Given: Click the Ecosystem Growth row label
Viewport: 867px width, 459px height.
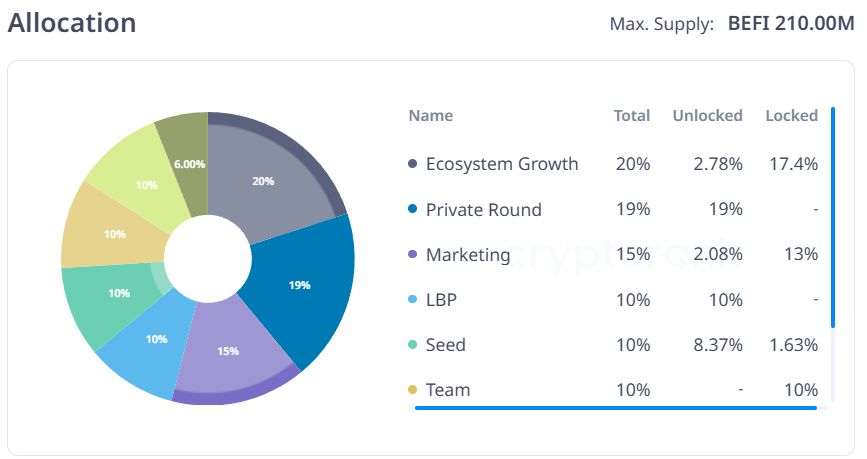Looking at the screenshot, I should [x=501, y=164].
